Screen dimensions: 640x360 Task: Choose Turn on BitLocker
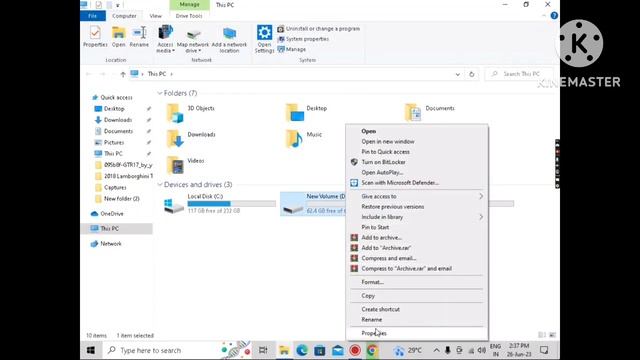click(x=417, y=162)
